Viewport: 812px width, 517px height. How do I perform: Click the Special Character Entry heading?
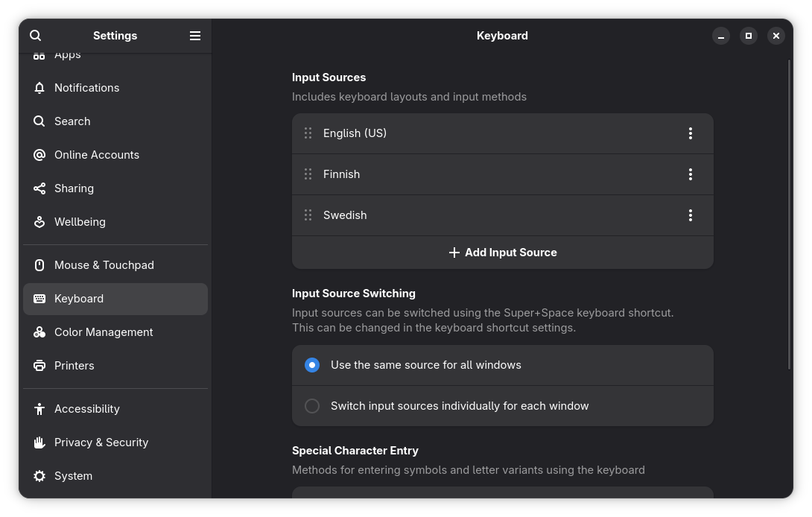[355, 451]
